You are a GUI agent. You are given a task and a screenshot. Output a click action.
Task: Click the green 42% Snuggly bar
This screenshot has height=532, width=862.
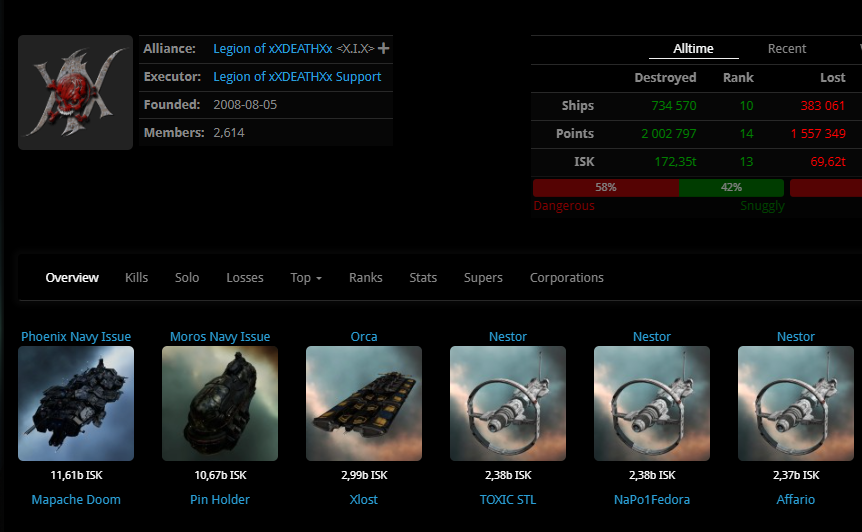(731, 187)
